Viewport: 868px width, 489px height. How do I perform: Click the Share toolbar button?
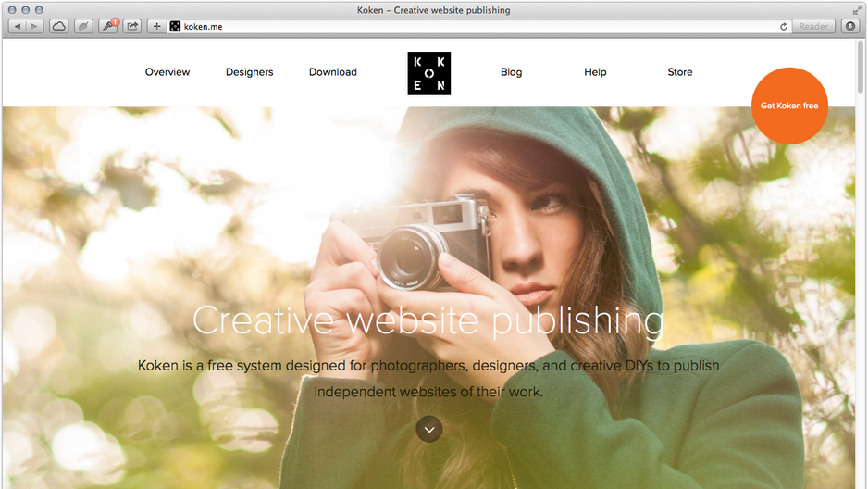pyautogui.click(x=132, y=26)
